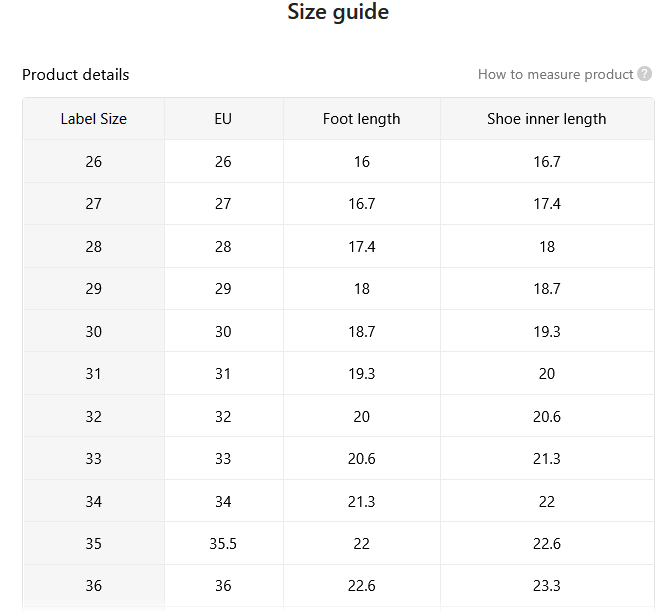Image resolution: width=670 pixels, height=612 pixels.
Task: Select the label size 33 cell
Action: coord(94,459)
